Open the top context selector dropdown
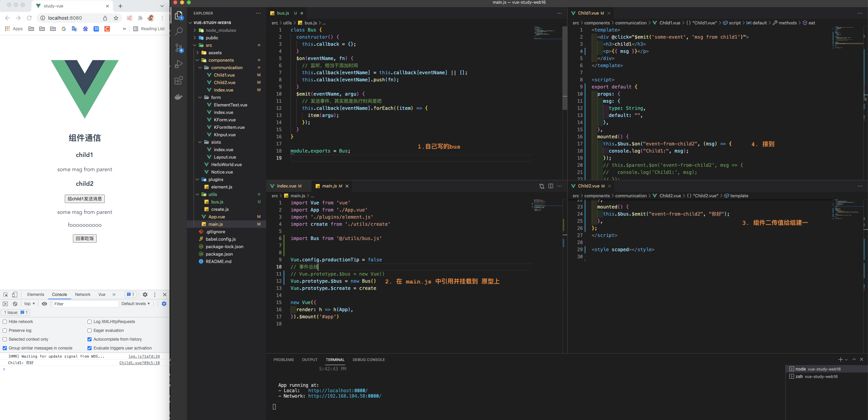Viewport: 868px width, 420px height. pyautogui.click(x=29, y=304)
